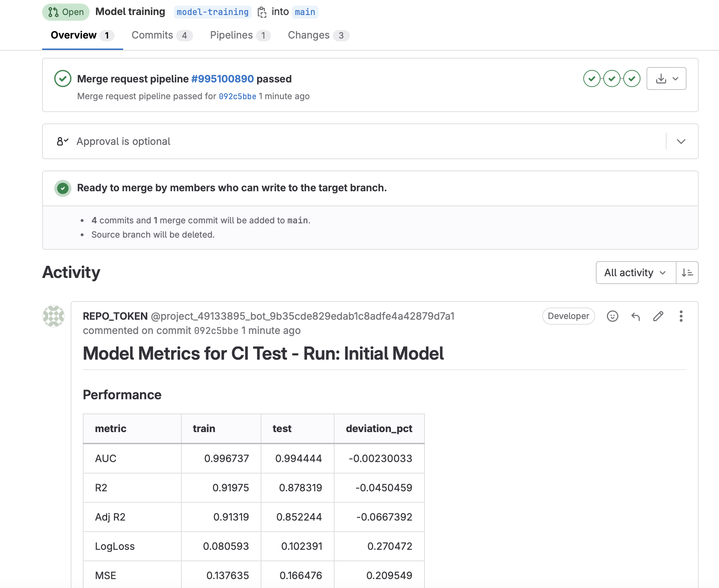Click the third pipeline stage status icon
This screenshot has height=588, width=719.
632,78
